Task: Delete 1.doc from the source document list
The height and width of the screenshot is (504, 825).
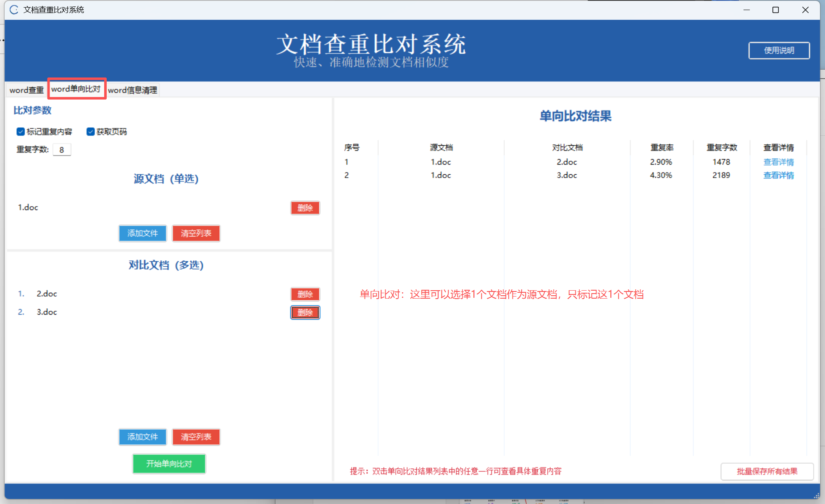Action: click(x=305, y=208)
